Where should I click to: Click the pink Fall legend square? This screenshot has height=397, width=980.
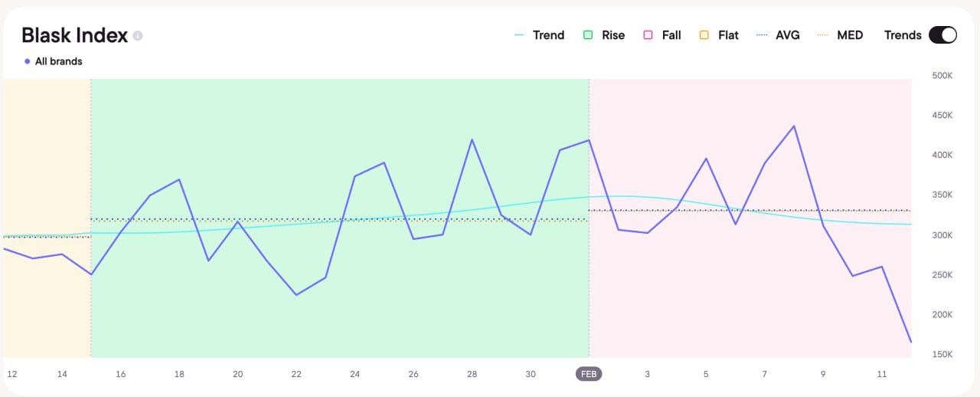(648, 35)
